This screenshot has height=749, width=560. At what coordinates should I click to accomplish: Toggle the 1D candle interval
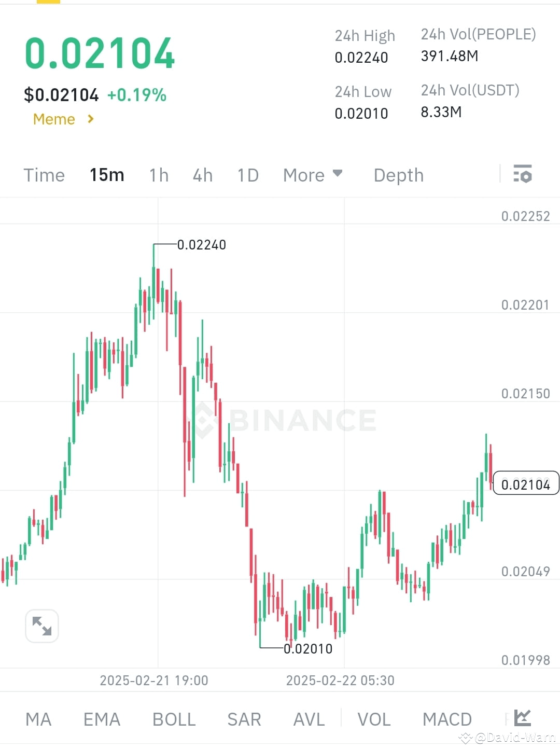(247, 175)
